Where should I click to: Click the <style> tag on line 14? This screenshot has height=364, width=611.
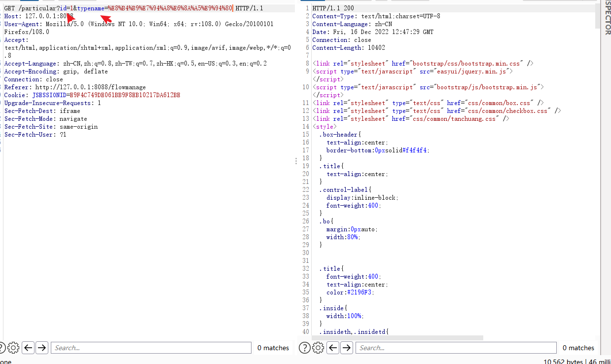pos(324,127)
